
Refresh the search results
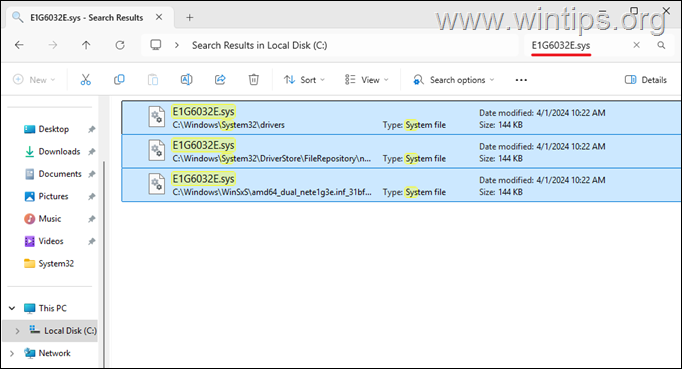120,45
